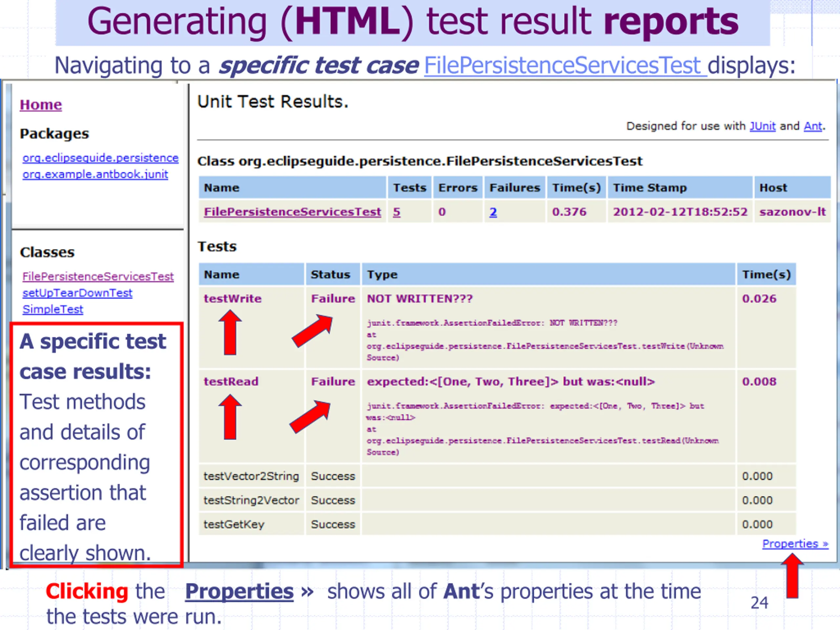This screenshot has width=840, height=630.
Task: Click the Failure status of testRead
Action: tap(333, 381)
